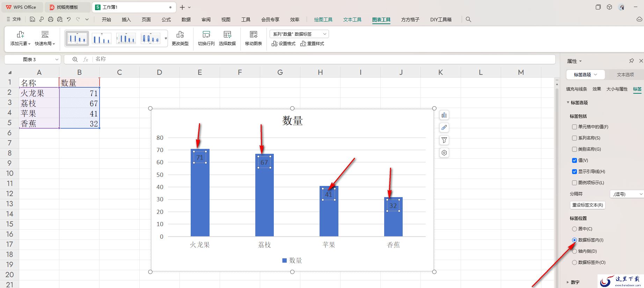Select 数据标签内 label position radio
The image size is (644, 288).
pos(575,240)
